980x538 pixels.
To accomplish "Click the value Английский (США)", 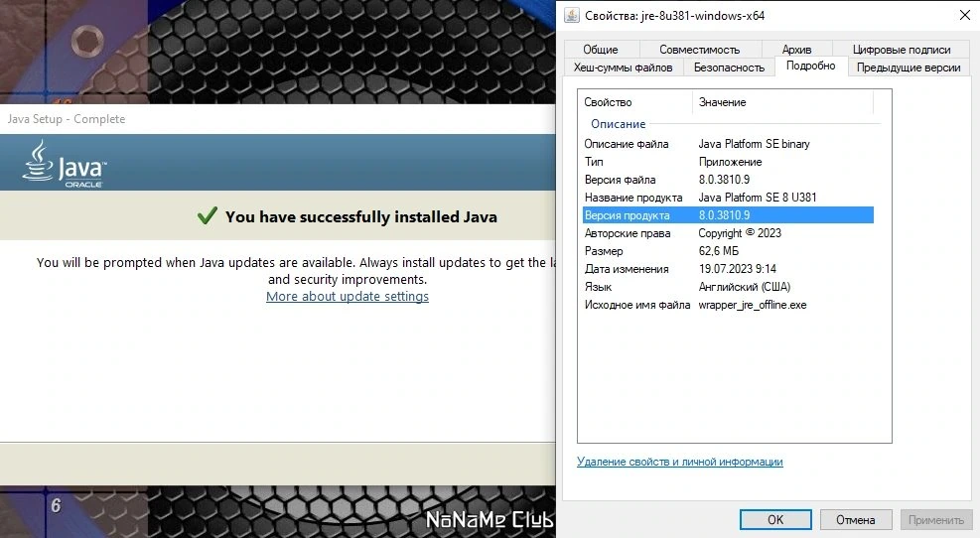I will pos(745,287).
